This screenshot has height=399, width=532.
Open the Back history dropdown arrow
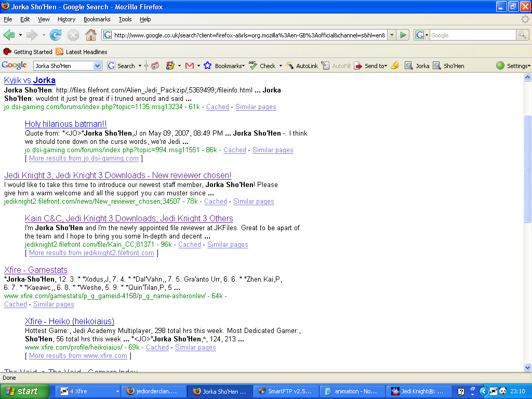[x=20, y=35]
